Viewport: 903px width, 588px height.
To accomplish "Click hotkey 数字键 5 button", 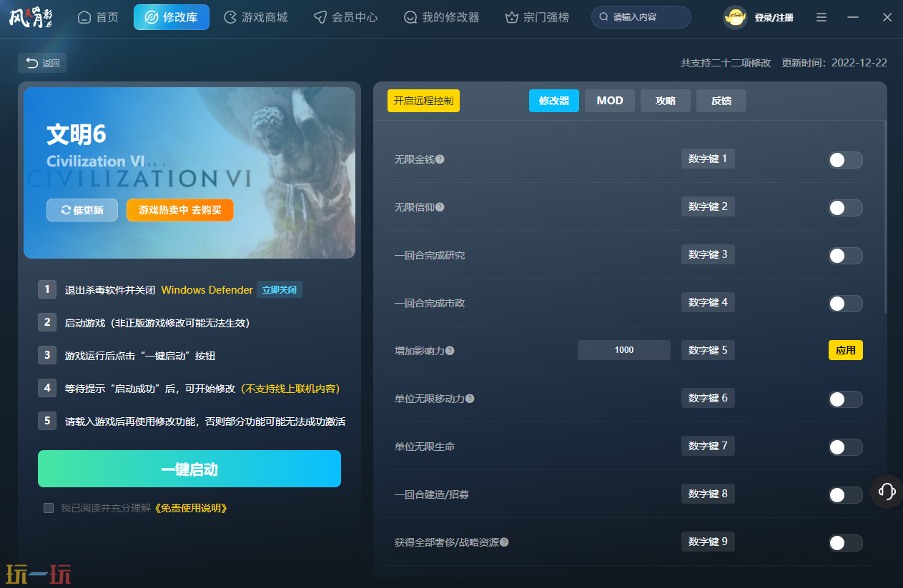I will pos(708,350).
